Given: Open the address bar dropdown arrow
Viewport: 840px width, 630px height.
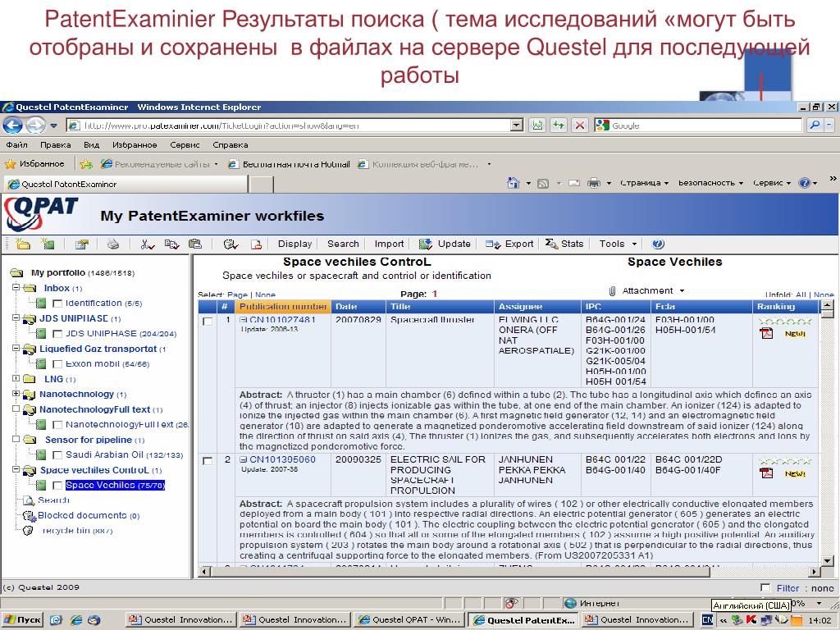Looking at the screenshot, I should (x=517, y=126).
